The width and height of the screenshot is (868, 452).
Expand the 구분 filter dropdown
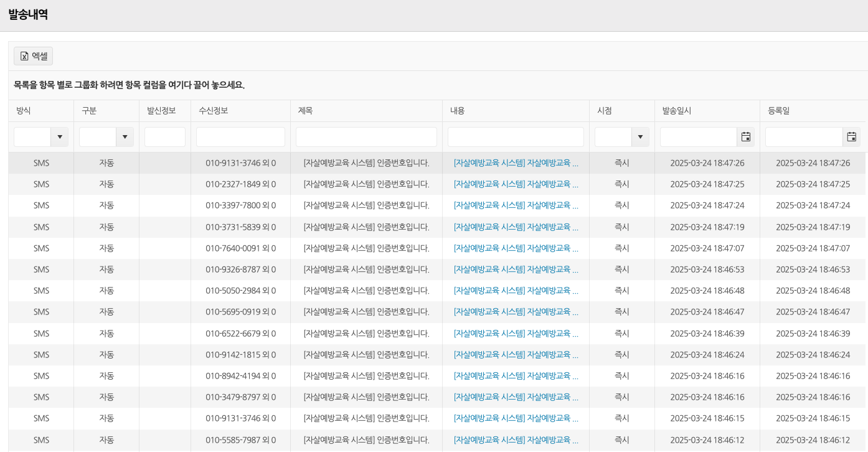tap(125, 137)
